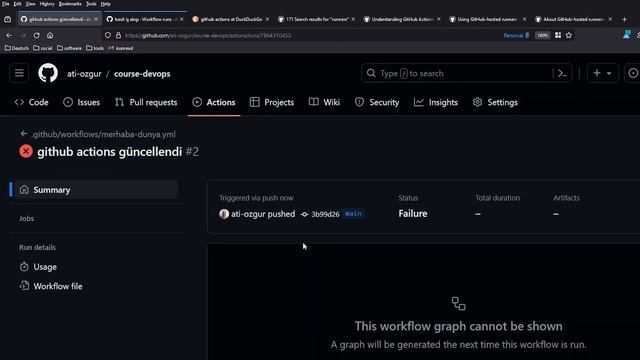The image size is (640, 360).
Task: Open the Firefox account icon
Action: (627, 35)
